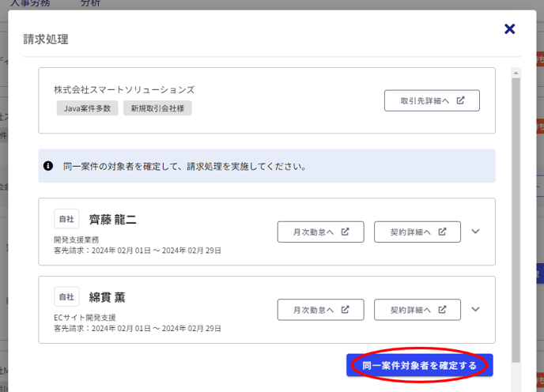The image size is (544, 392).
Task: Click the scrollbar up arrow
Action: pyautogui.click(x=516, y=73)
